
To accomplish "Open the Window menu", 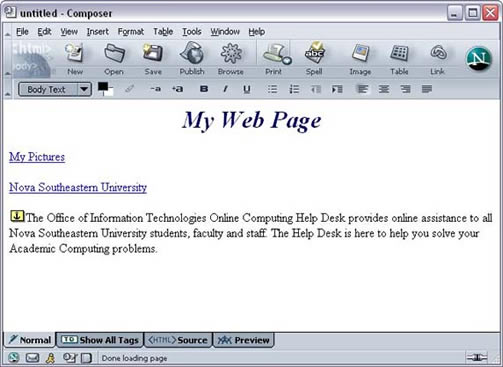I will coord(225,32).
